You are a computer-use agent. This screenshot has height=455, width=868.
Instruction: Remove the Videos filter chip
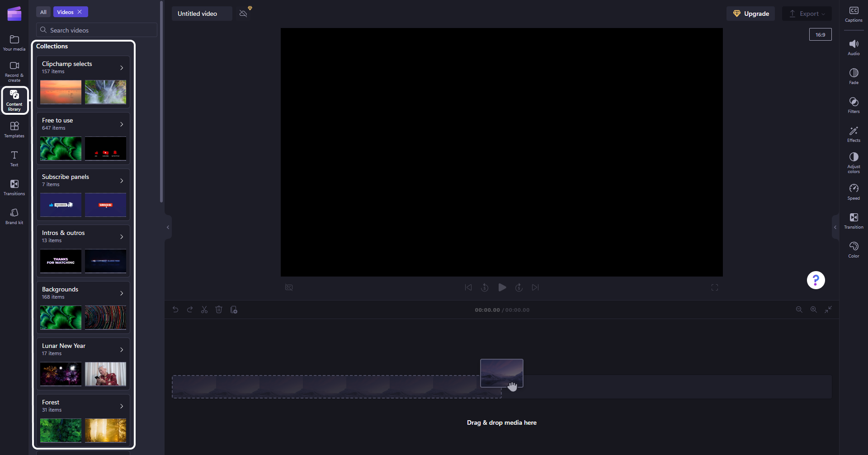click(x=80, y=12)
